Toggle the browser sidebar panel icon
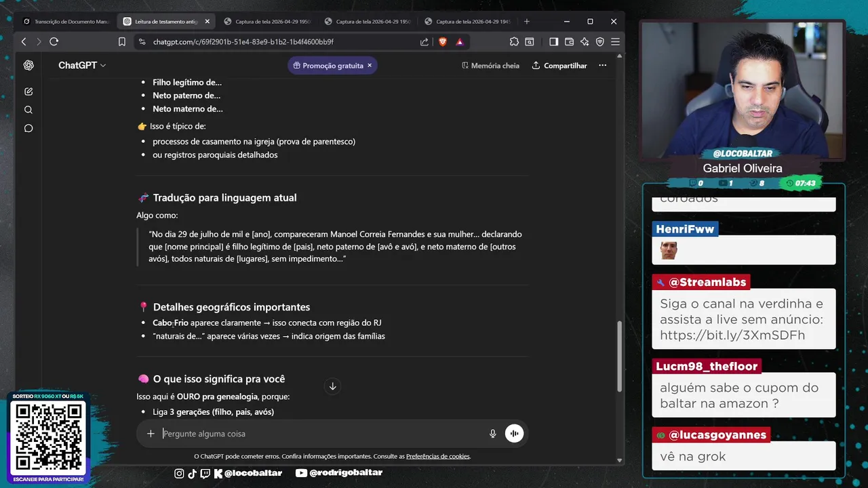Screen dimensions: 868x488 [x=553, y=41]
